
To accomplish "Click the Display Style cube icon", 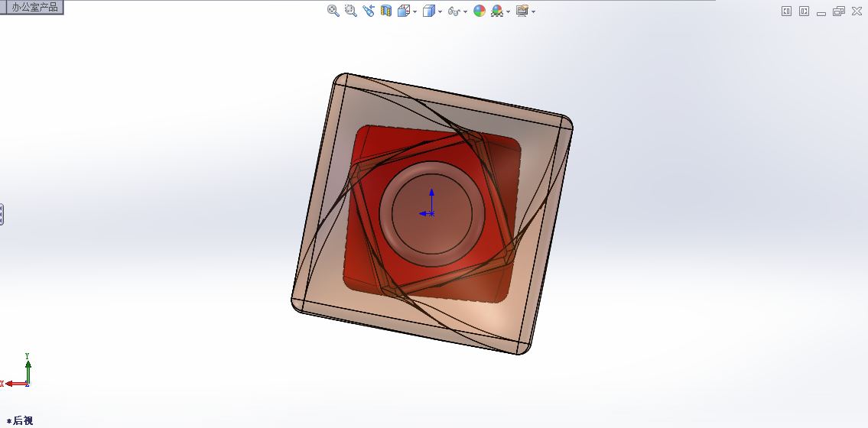I will (429, 11).
